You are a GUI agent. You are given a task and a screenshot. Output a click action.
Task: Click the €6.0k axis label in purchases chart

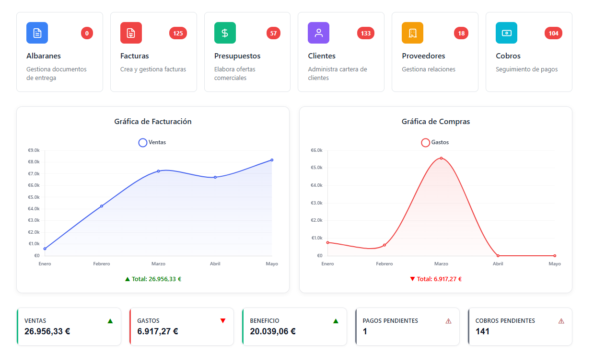coord(316,150)
